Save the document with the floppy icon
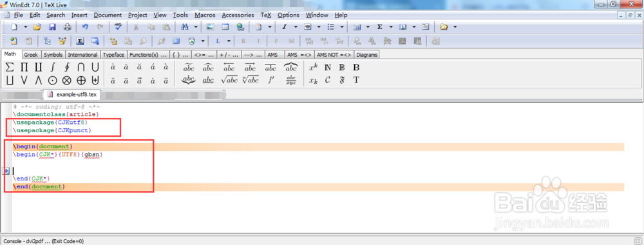 [52, 27]
